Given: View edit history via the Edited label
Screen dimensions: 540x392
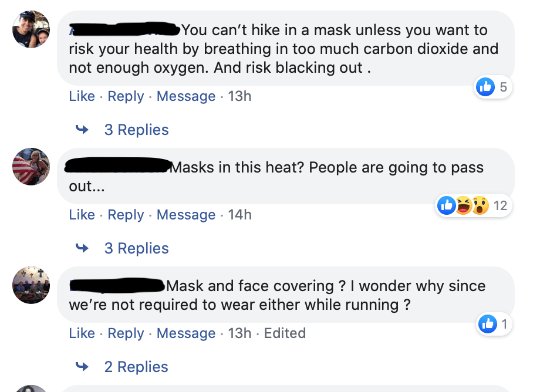Looking at the screenshot, I should pyautogui.click(x=285, y=333).
